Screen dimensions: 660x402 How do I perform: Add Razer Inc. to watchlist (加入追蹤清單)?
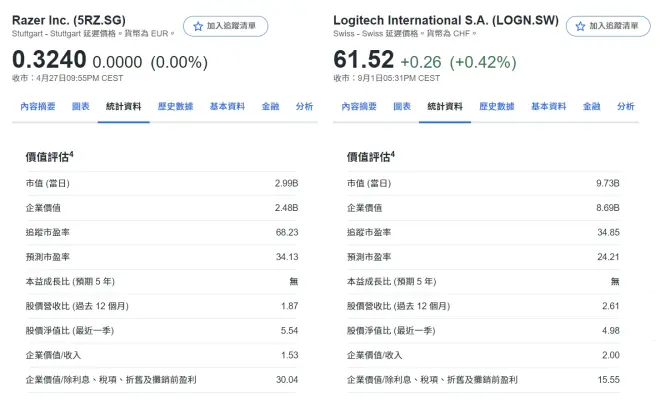pos(226,27)
